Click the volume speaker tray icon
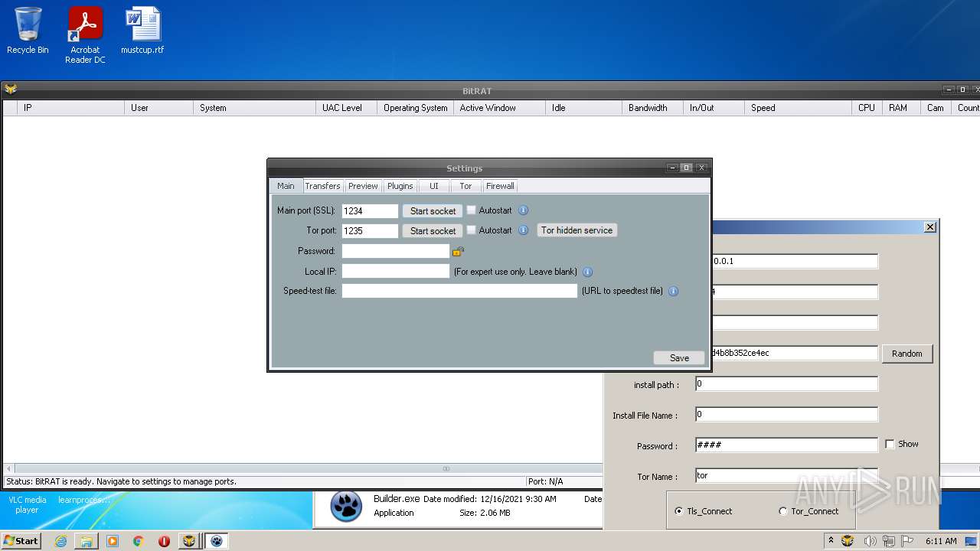Screen dimensions: 980x551 click(x=870, y=541)
